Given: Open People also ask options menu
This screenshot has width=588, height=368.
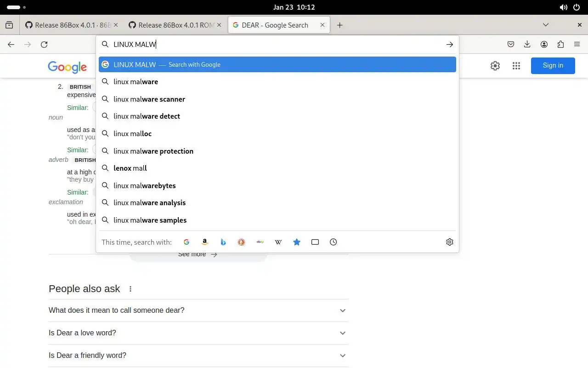Looking at the screenshot, I should [130, 289].
